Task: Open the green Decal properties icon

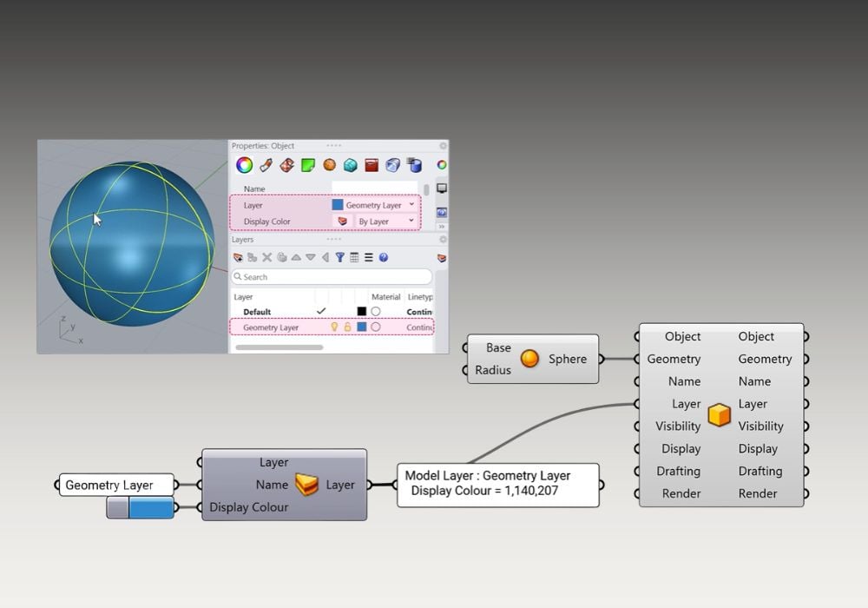Action: click(x=308, y=165)
